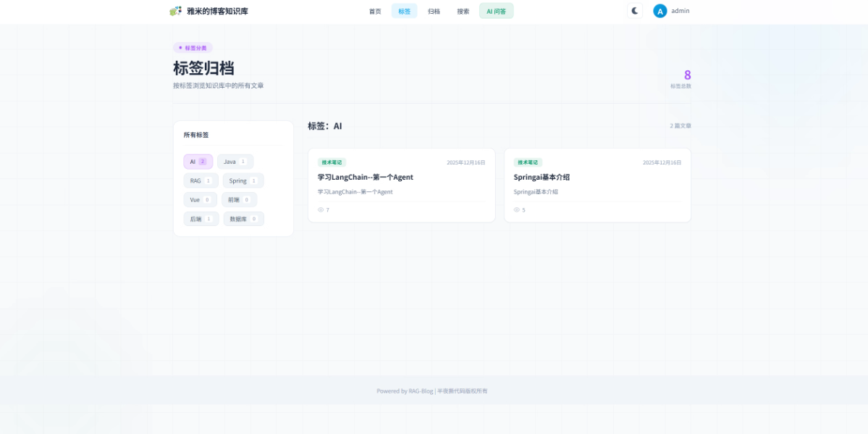Open the admin user avatar
Image resolution: width=868 pixels, height=434 pixels.
point(660,11)
